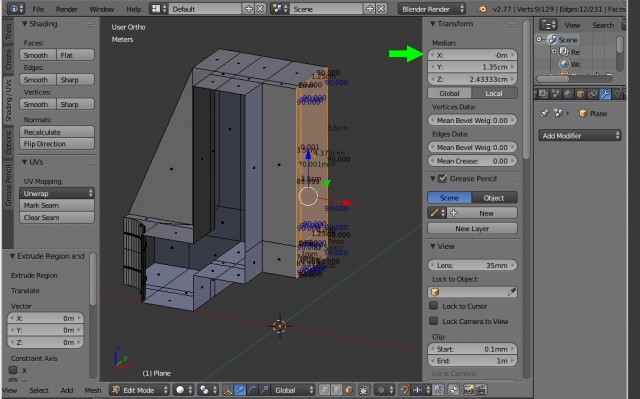Select the rotate manipulator arc icon
The height and width of the screenshot is (399, 640).
[x=252, y=390]
